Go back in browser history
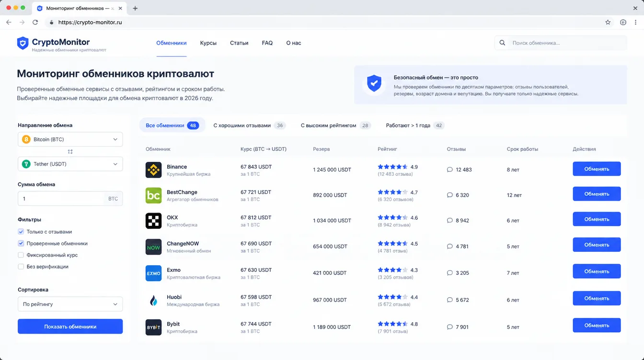This screenshot has height=360, width=644. pyautogui.click(x=9, y=22)
